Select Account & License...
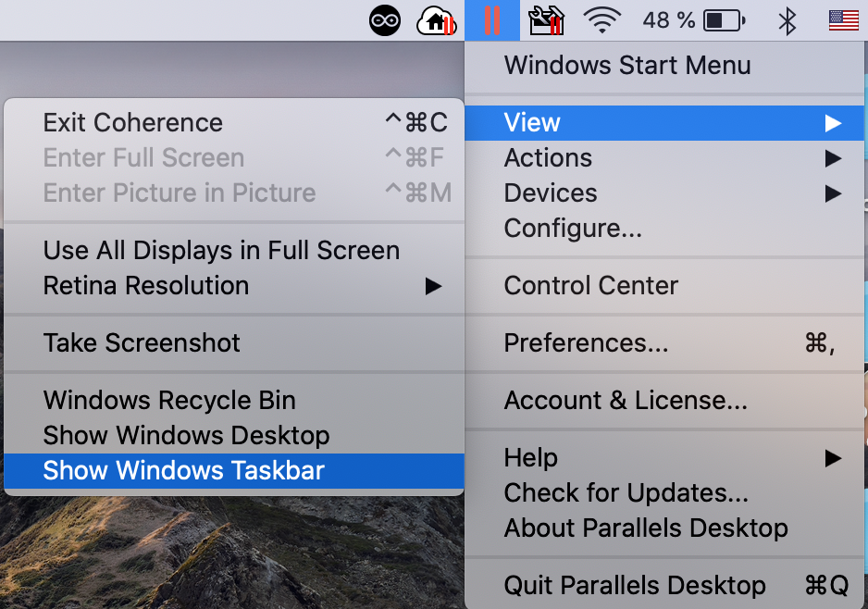 664,400
